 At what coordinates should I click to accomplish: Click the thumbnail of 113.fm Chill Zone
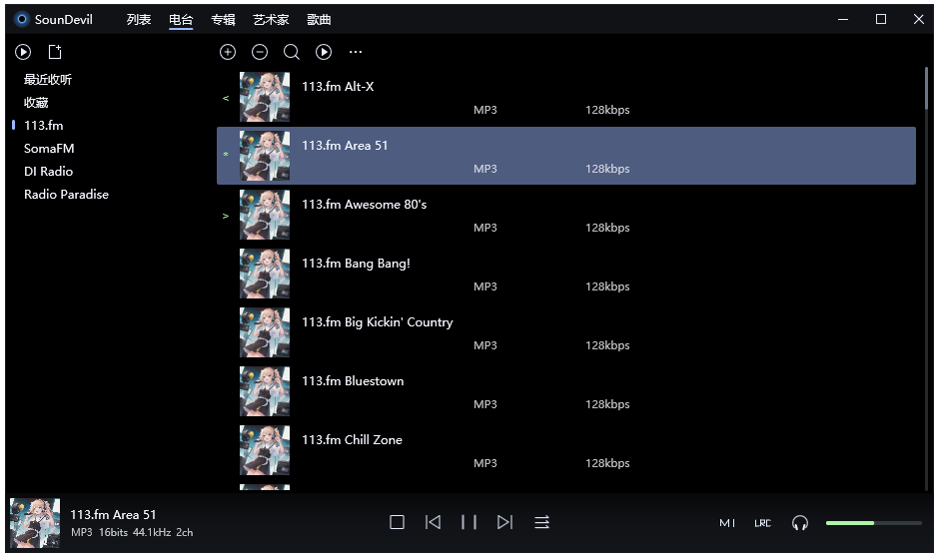(265, 450)
